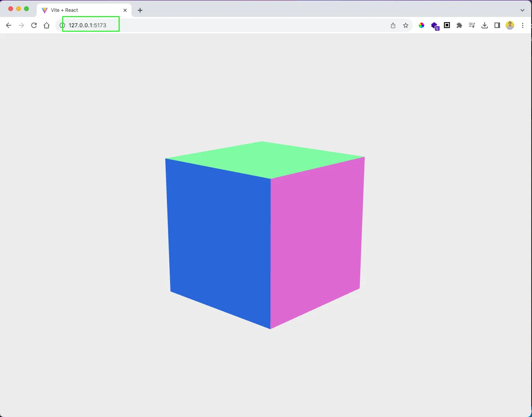Select the Vite + React tab
Screen dimensions: 532x417
[x=84, y=10]
